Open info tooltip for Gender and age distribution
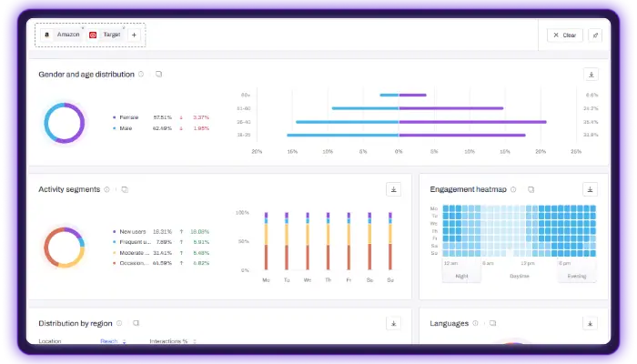The height and width of the screenshot is (364, 637). pyautogui.click(x=141, y=74)
